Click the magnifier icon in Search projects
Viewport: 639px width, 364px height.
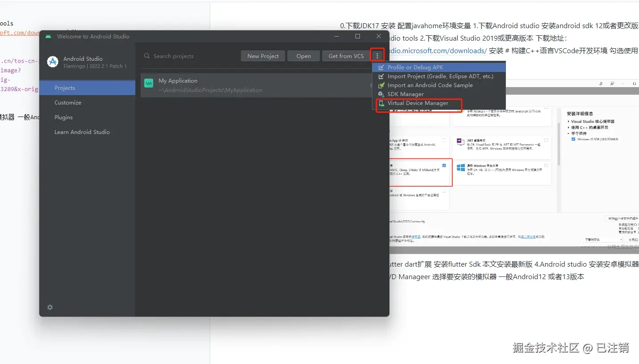[147, 56]
